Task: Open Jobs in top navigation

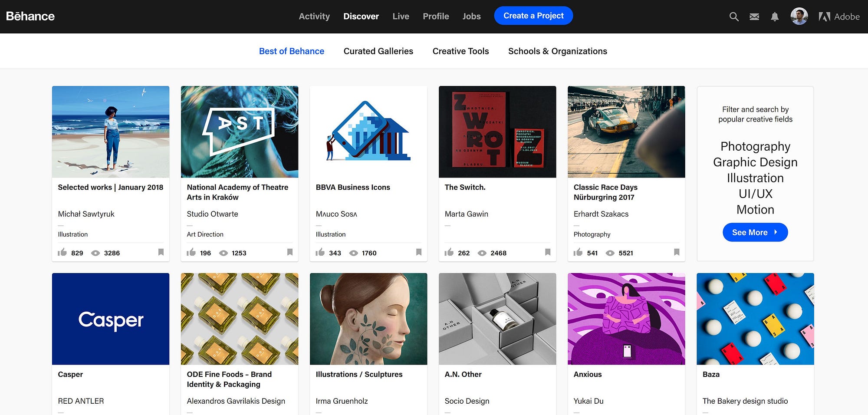Action: pyautogui.click(x=471, y=16)
